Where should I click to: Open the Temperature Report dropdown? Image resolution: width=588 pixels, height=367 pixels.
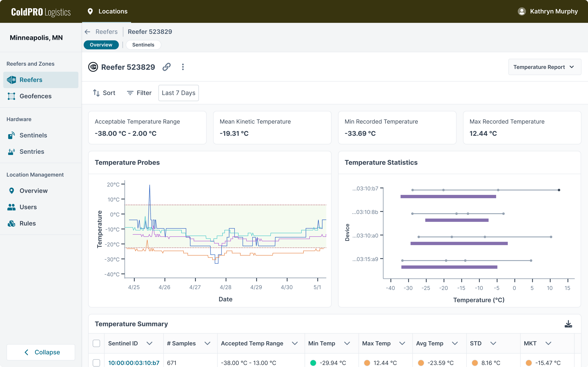click(x=544, y=67)
